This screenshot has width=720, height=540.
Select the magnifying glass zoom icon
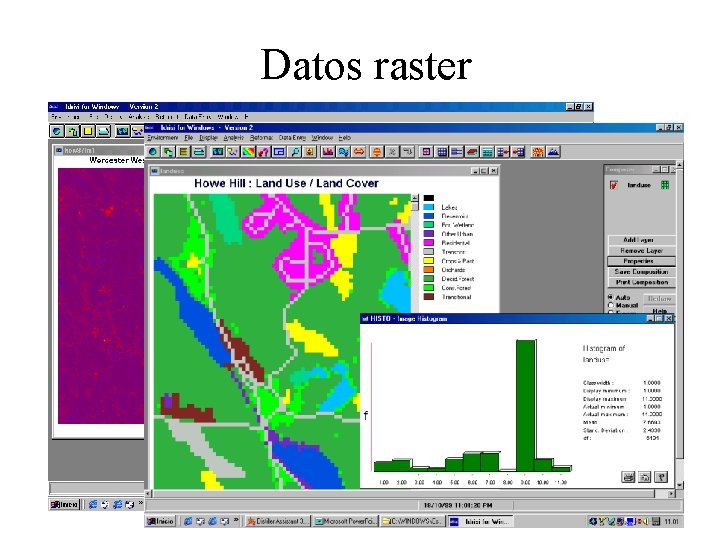(295, 152)
